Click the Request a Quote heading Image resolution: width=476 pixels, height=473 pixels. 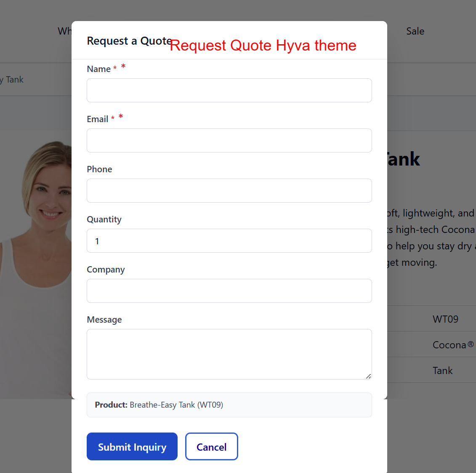click(x=129, y=41)
